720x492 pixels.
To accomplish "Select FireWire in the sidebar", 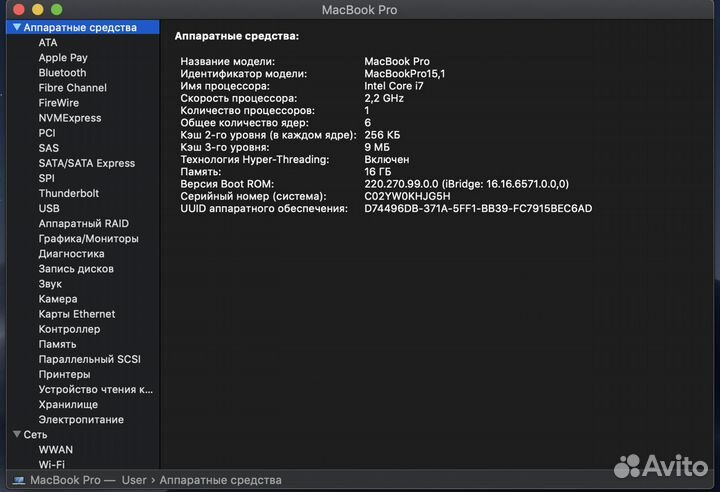I will (x=59, y=103).
